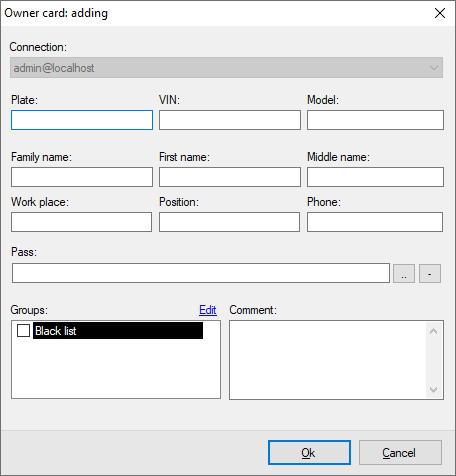The height and width of the screenshot is (476, 456).
Task: Click the Middle name field
Action: pos(375,177)
